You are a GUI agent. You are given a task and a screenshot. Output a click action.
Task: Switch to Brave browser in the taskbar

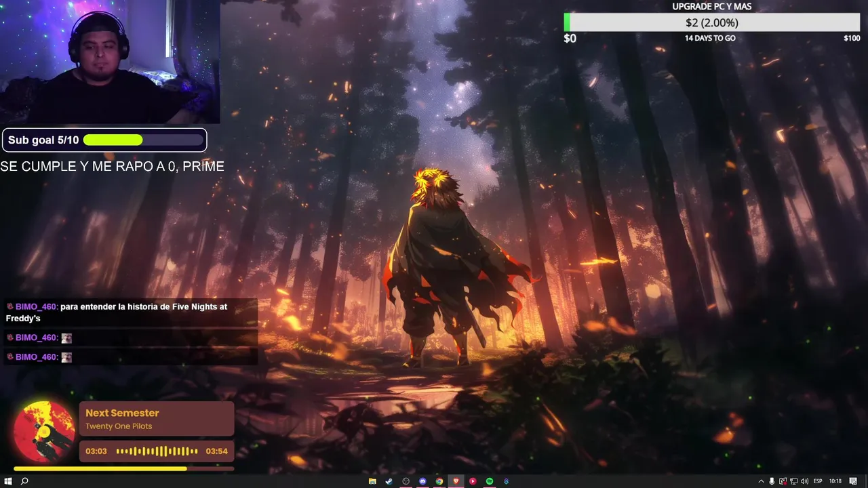tap(456, 481)
